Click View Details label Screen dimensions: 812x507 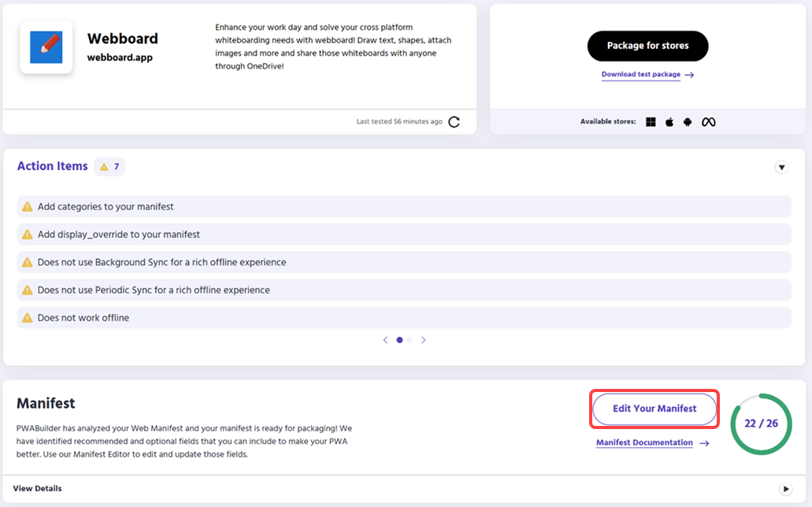pyautogui.click(x=37, y=488)
